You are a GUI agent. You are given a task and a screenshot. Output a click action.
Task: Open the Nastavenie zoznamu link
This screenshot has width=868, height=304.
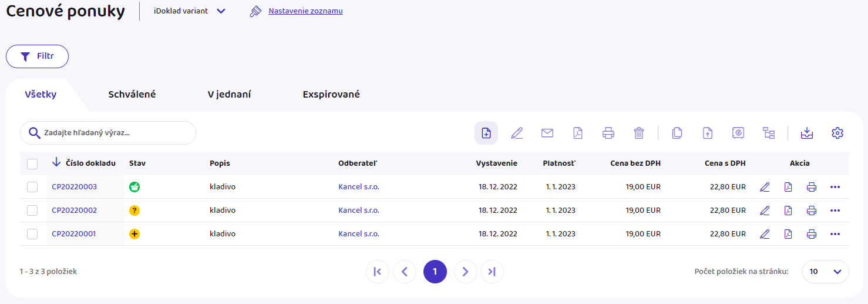pos(305,11)
